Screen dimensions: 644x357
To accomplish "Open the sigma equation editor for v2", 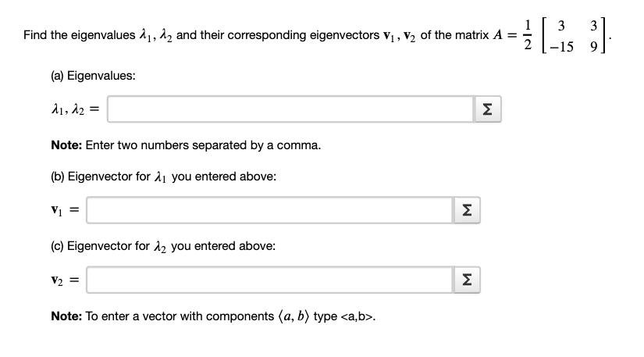I will tap(467, 280).
